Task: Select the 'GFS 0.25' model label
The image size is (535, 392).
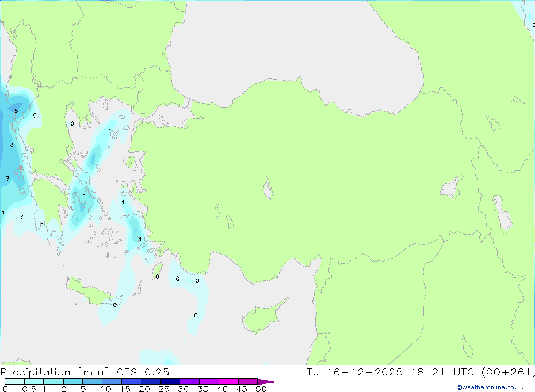Action: point(143,372)
